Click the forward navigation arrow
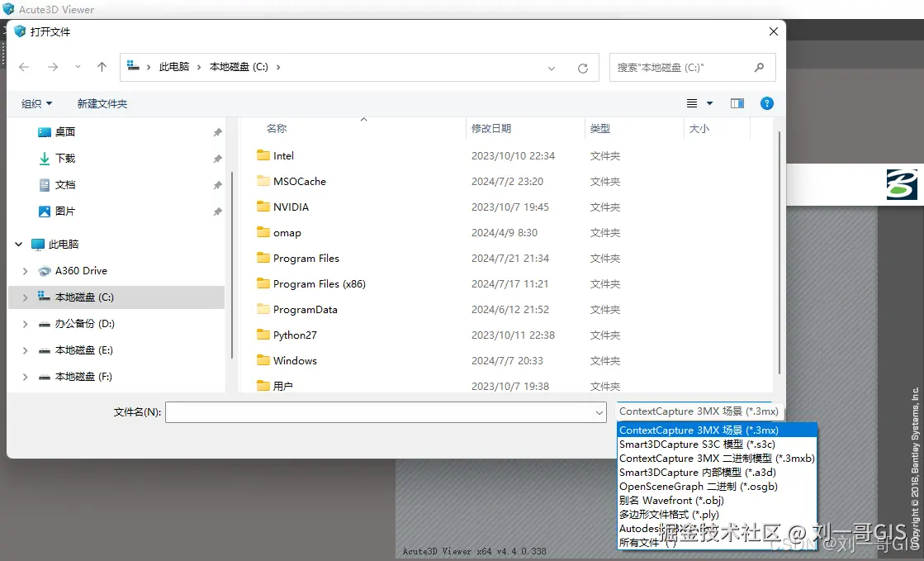The image size is (924, 561). [x=53, y=67]
